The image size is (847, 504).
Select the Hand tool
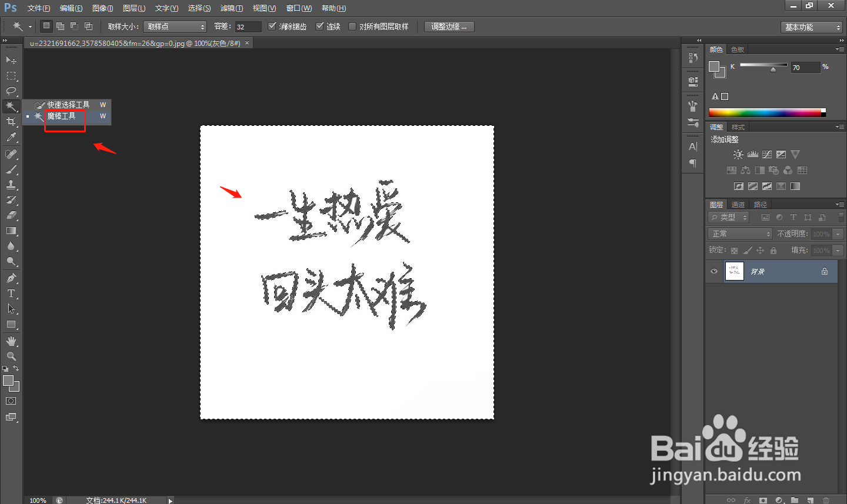click(11, 341)
